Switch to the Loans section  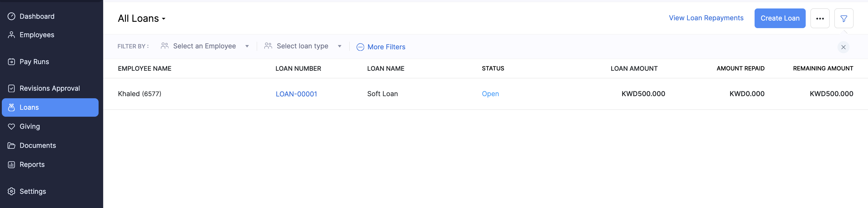coord(29,107)
